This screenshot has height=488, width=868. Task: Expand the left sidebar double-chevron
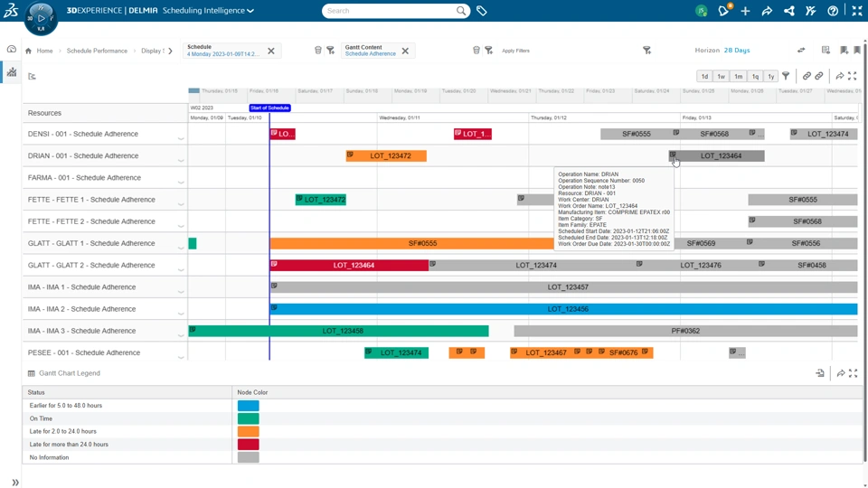(x=15, y=483)
